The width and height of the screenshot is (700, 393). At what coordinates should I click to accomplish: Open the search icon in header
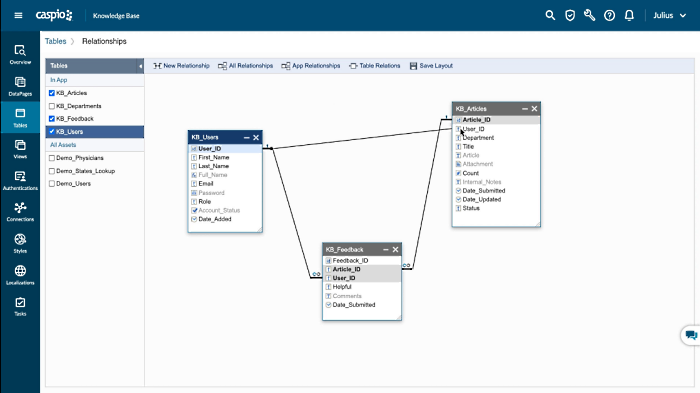pyautogui.click(x=550, y=16)
